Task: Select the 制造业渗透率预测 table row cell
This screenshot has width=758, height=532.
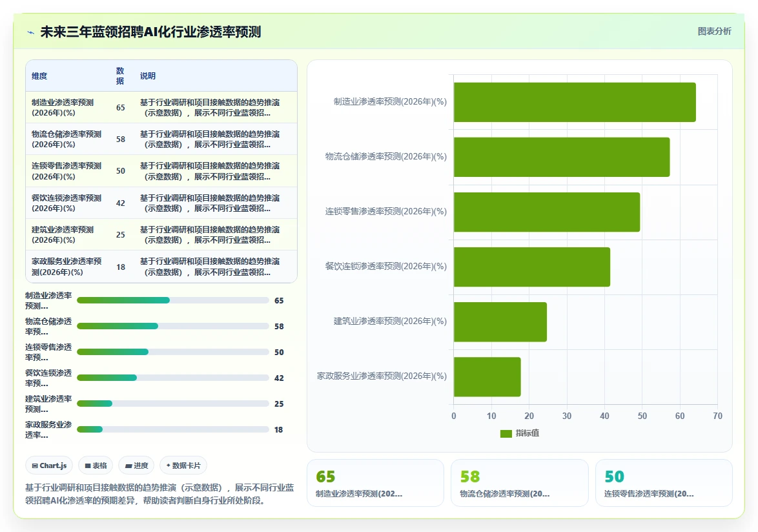Action: (66, 107)
